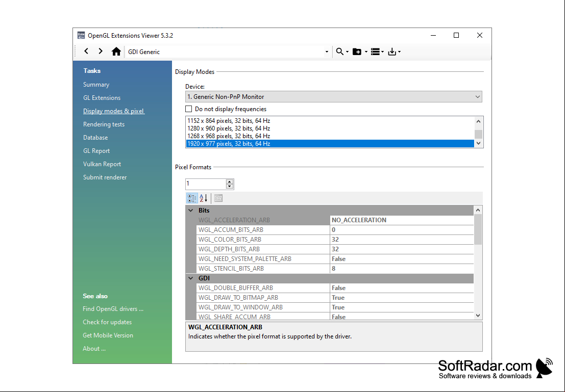Collapse the Bits property category

pos(191,210)
